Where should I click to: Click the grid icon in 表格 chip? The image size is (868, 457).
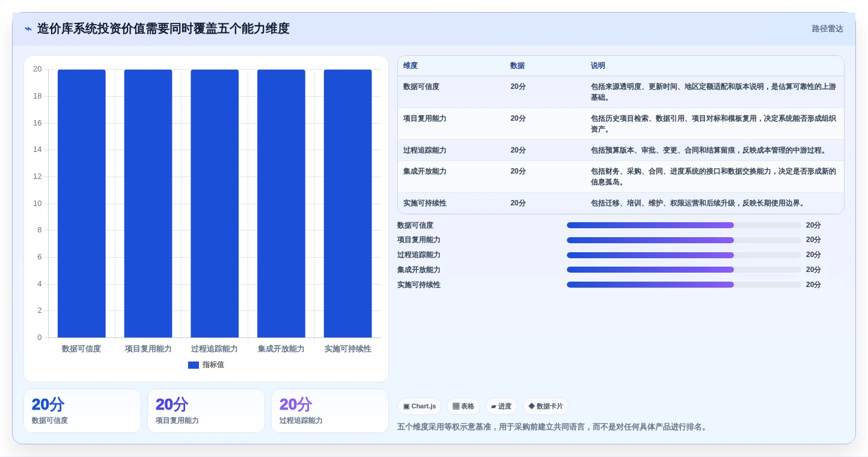[x=456, y=407]
